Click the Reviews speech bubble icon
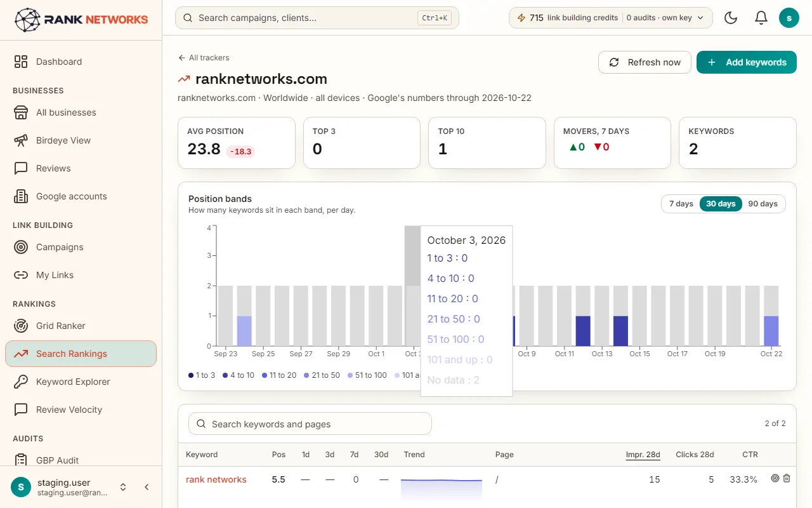Screen dimensions: 812x508 (x=21, y=168)
